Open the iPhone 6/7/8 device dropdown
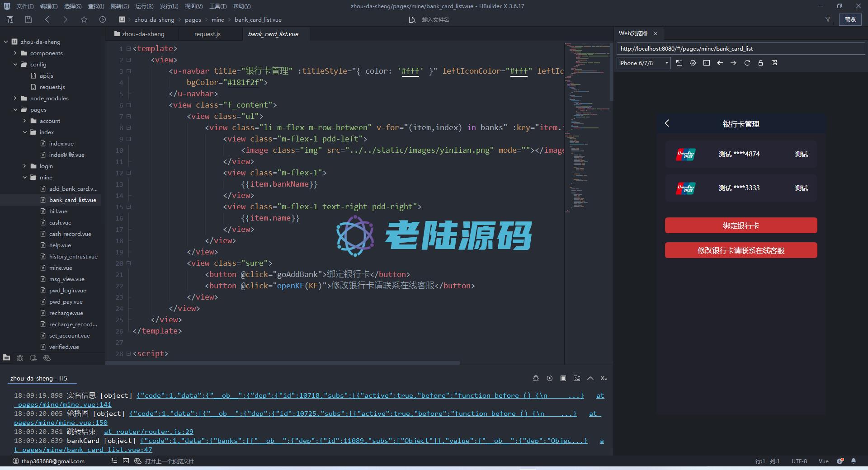Image resolution: width=868 pixels, height=470 pixels. [x=643, y=63]
